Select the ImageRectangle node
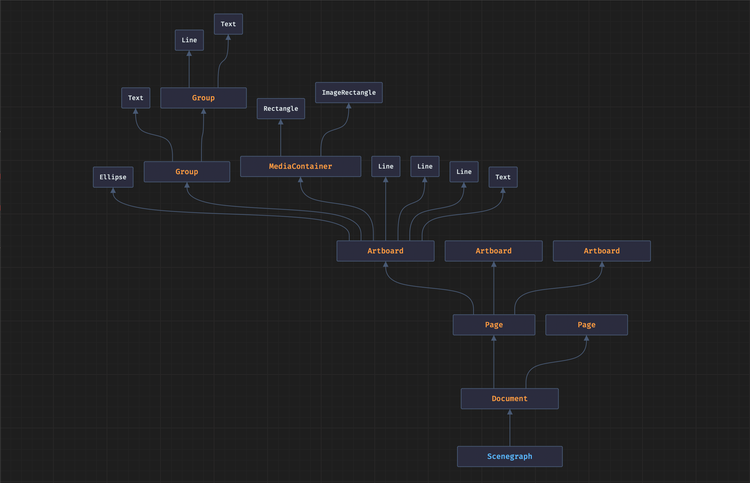Screen dimensions: 750x483 click(349, 93)
